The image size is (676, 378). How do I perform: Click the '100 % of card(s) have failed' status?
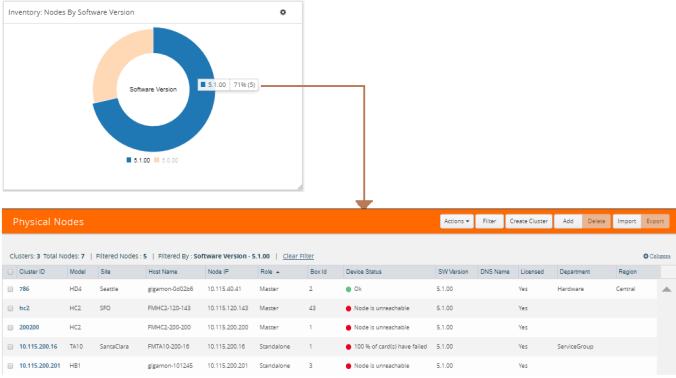click(x=391, y=347)
